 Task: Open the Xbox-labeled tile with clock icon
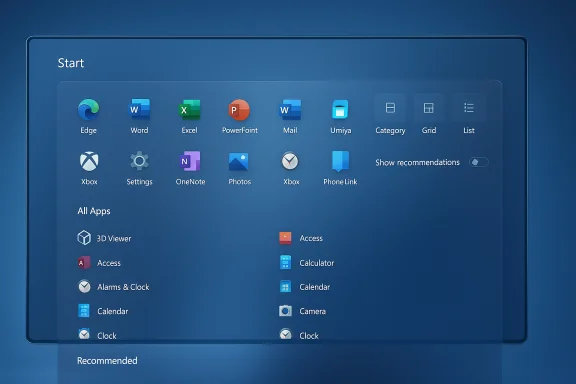[290, 168]
